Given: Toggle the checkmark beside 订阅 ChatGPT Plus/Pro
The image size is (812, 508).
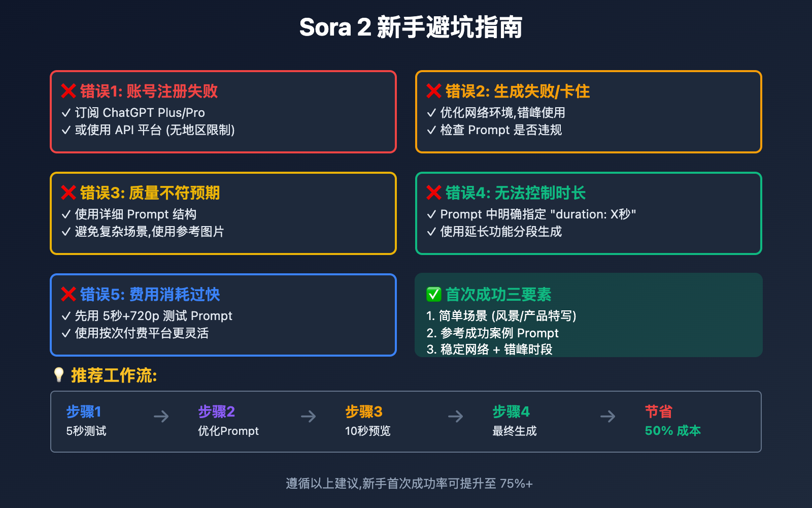Looking at the screenshot, I should pyautogui.click(x=66, y=113).
